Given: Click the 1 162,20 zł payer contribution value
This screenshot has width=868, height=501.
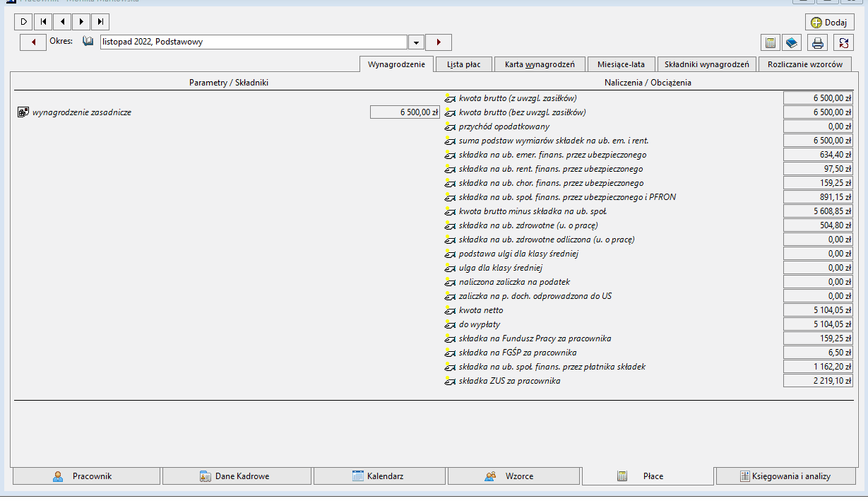Looking at the screenshot, I should (818, 366).
